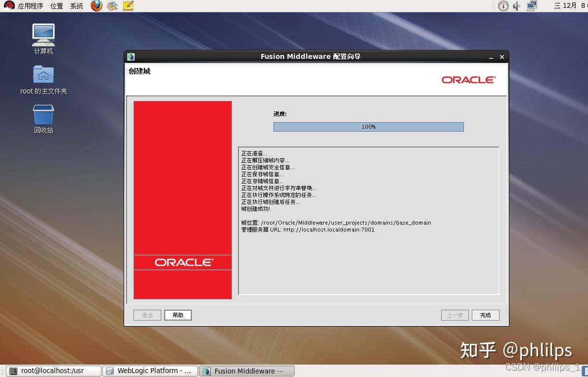Viewport: 588px width, 377px height.
Task: Launch Firefox from the top panel
Action: pos(96,6)
